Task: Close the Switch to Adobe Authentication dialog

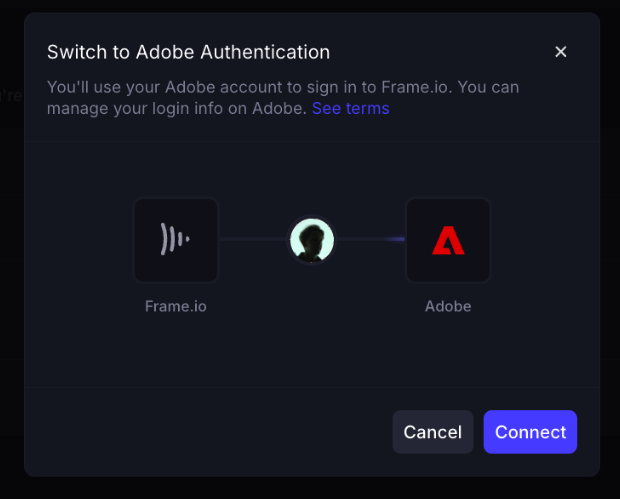Action: pos(560,52)
